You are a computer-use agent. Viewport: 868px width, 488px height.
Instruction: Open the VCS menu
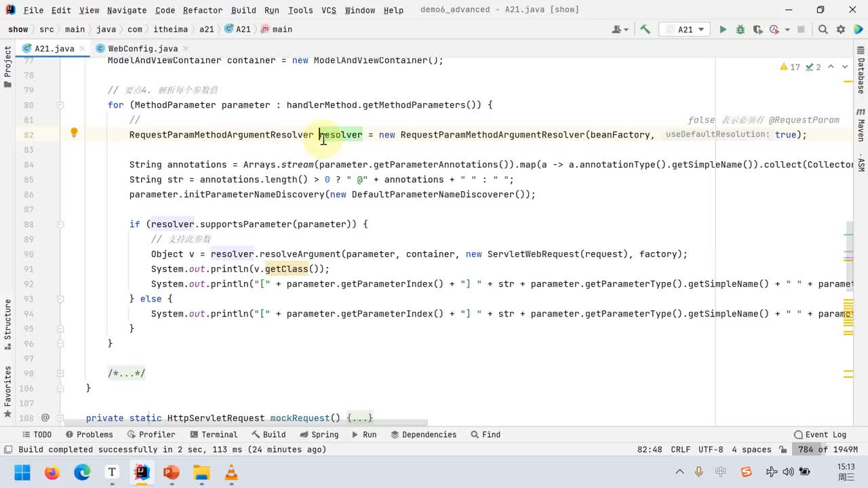pos(329,10)
